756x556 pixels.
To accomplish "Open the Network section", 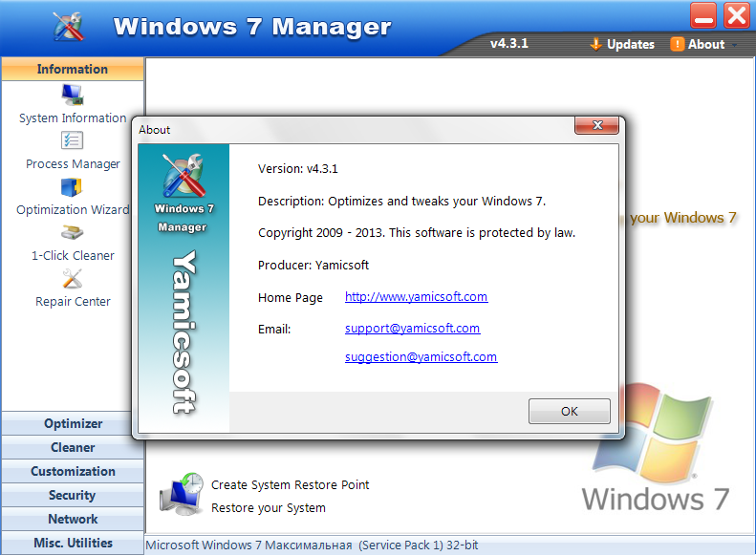I will [x=73, y=519].
